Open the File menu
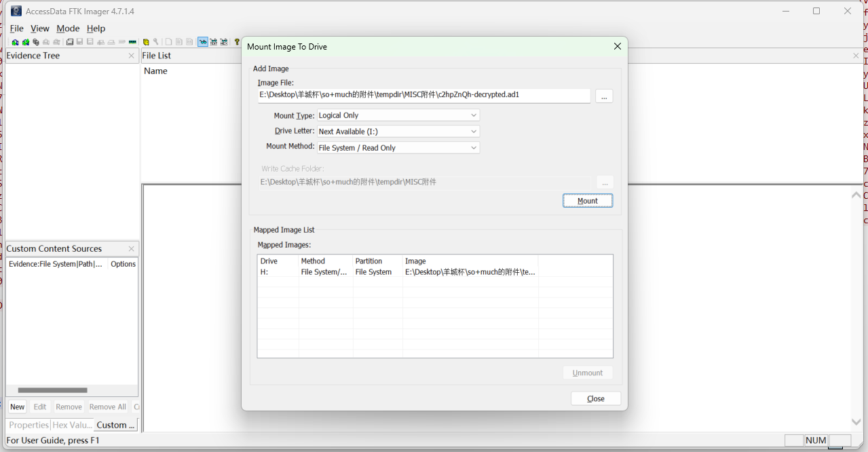The width and height of the screenshot is (868, 452). coord(16,29)
